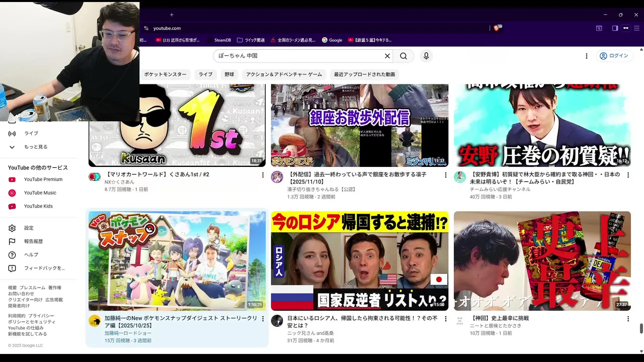This screenshot has height=362, width=644.
Task: Click the プレスルーム footer link
Action: (32, 288)
